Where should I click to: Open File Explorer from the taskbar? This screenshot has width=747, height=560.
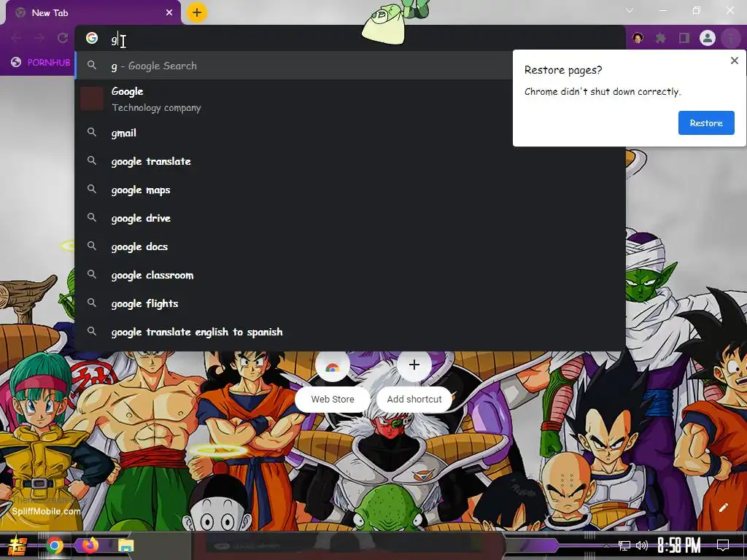125,545
